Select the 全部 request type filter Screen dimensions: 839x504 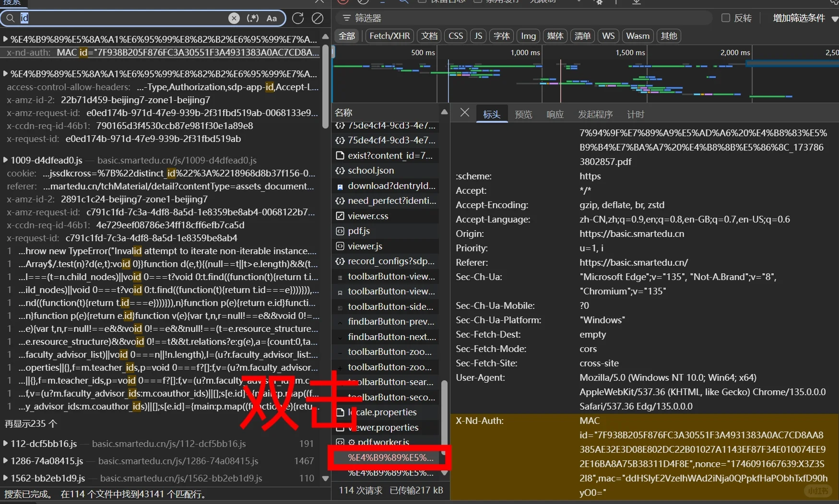click(x=347, y=36)
